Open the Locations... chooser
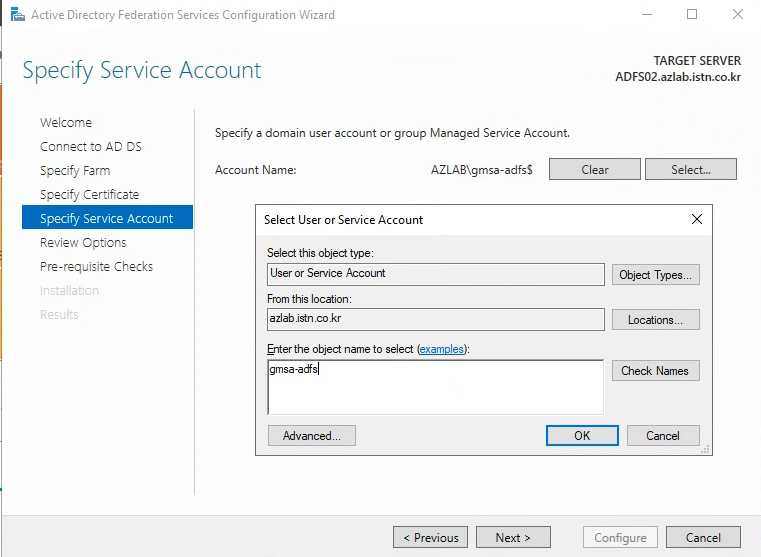761x557 pixels. click(x=655, y=320)
